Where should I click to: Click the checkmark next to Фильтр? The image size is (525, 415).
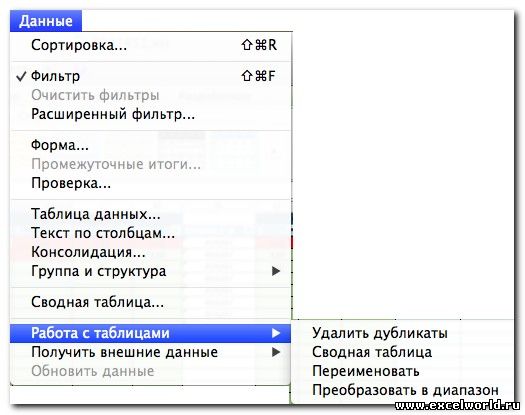21,76
